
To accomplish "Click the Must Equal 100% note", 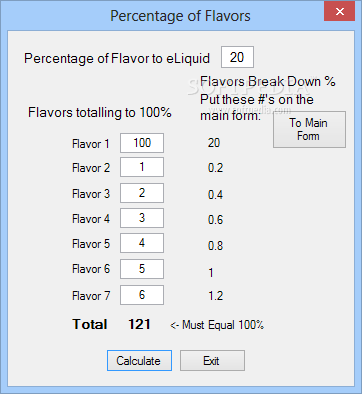I will (x=217, y=325).
